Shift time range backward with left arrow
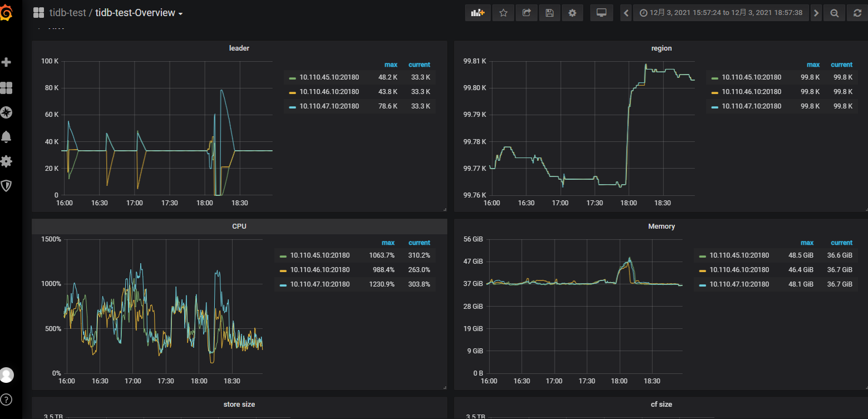The image size is (868, 419). [626, 13]
